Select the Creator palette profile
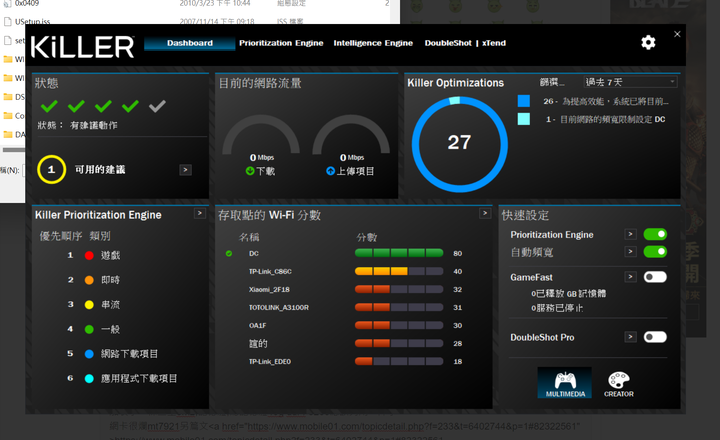Viewport: 720px width, 440px height. [619, 384]
